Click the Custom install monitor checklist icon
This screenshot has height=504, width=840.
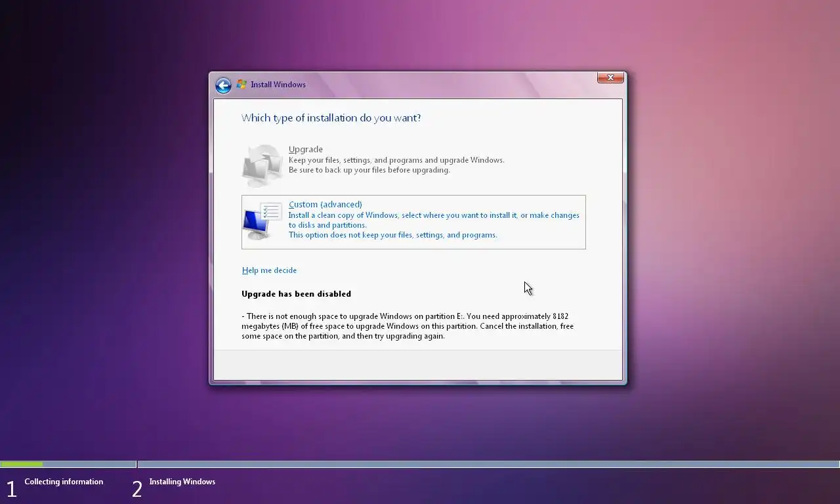pos(262,221)
